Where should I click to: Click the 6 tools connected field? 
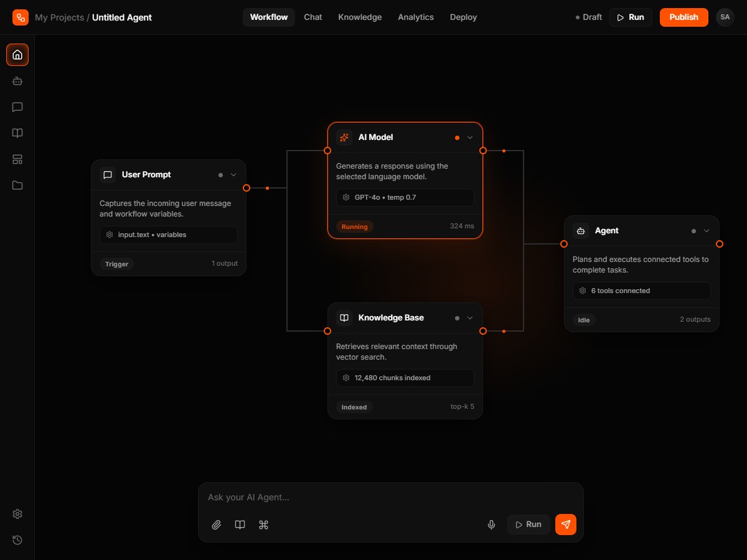point(642,291)
